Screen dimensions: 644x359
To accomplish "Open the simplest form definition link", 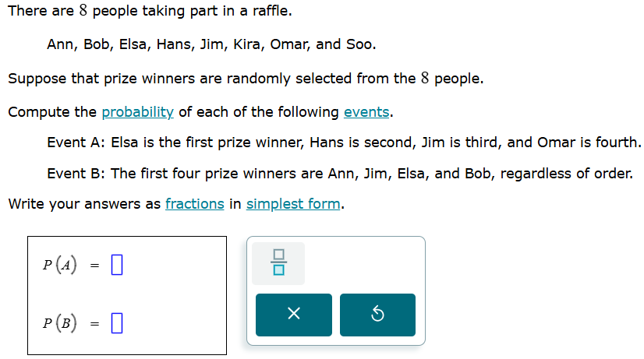I will pyautogui.click(x=293, y=204).
